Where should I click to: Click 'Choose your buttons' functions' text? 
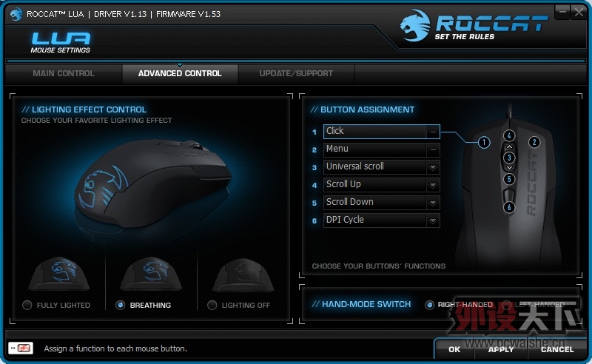[x=379, y=266]
